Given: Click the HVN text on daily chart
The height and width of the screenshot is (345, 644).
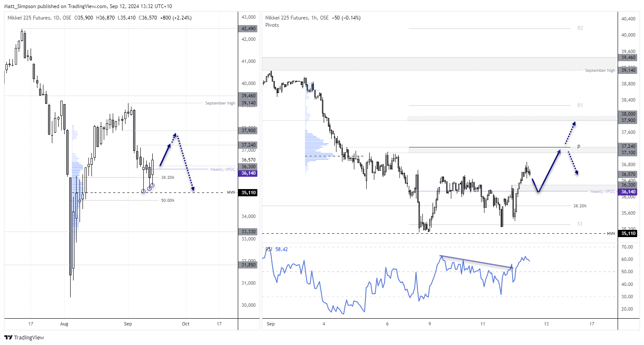Looking at the screenshot, I should pyautogui.click(x=231, y=193).
